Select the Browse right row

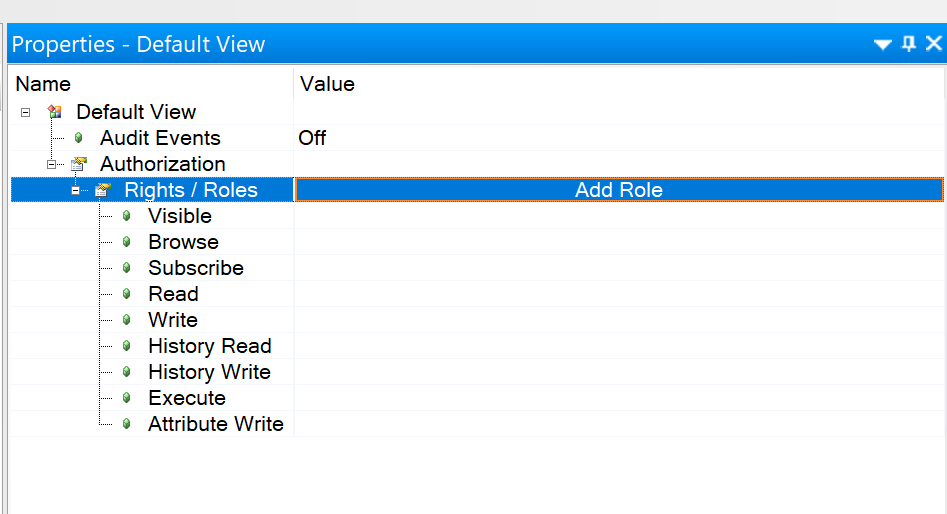point(477,242)
